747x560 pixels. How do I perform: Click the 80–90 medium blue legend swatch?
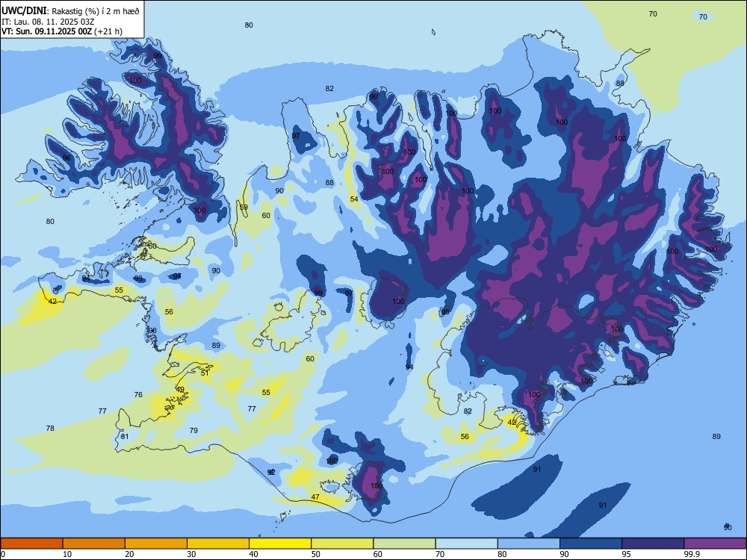[529, 544]
